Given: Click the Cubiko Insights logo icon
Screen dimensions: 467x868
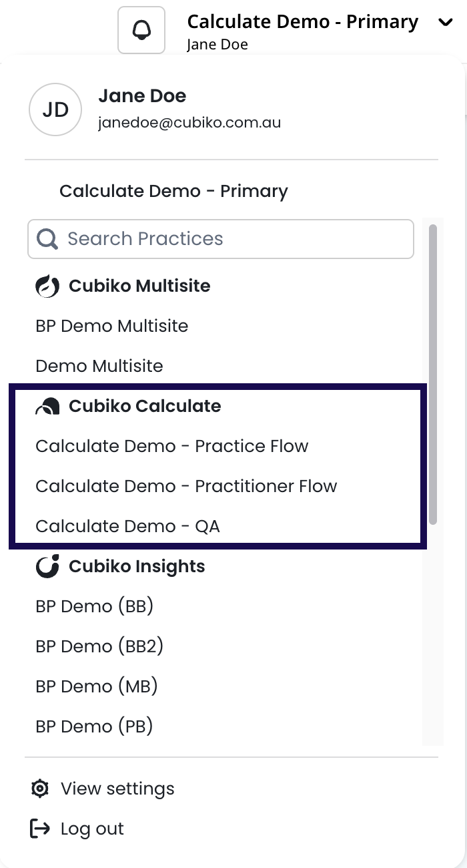Looking at the screenshot, I should 47,566.
